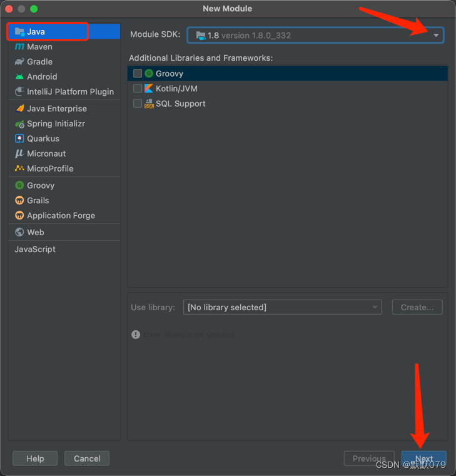Click the Application Forge icon

point(19,215)
